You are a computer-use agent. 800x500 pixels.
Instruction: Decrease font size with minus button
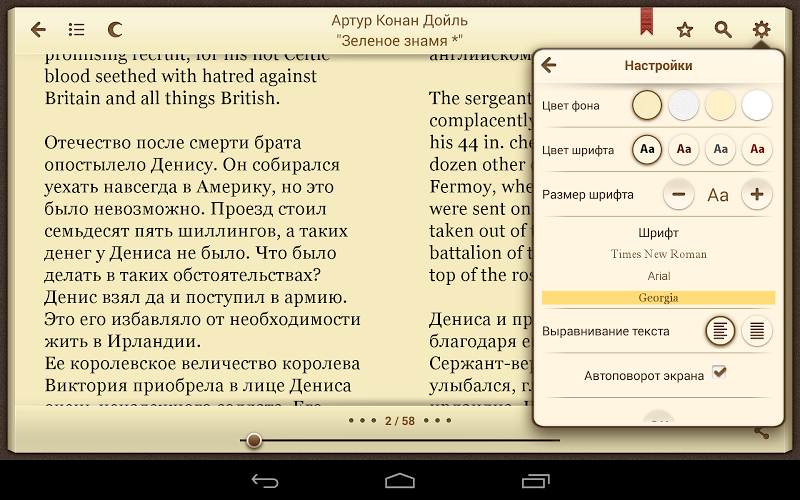point(679,194)
